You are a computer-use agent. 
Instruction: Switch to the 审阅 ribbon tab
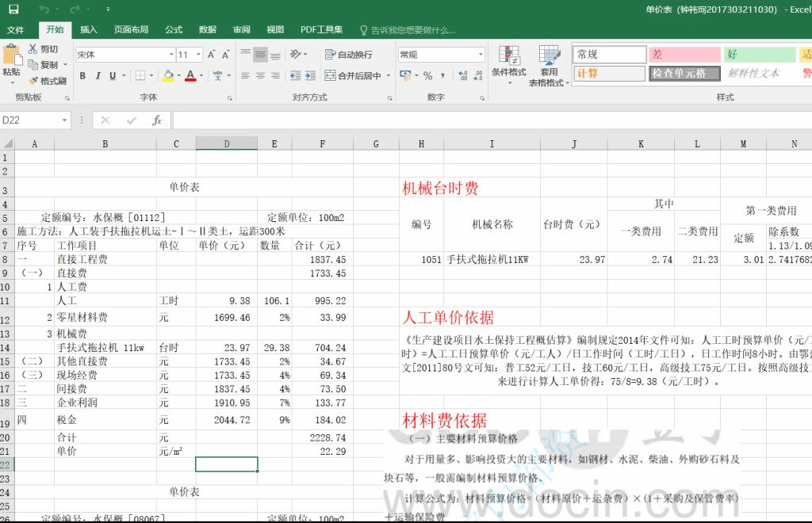tap(242, 29)
